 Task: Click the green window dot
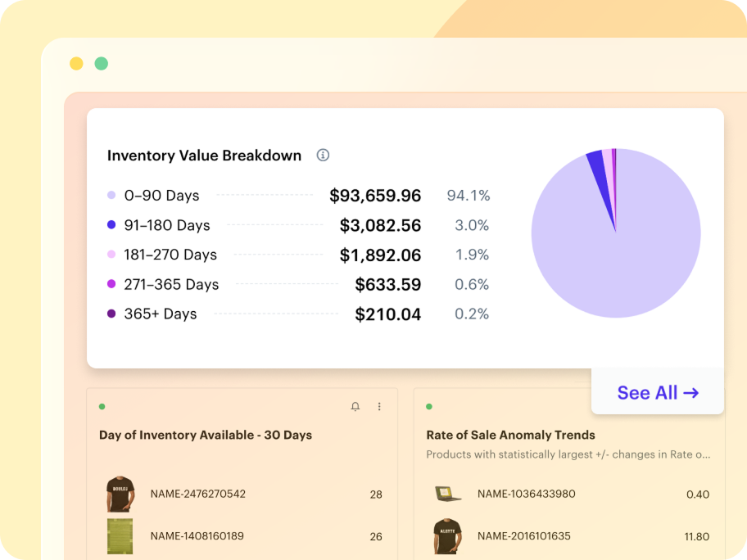(101, 64)
